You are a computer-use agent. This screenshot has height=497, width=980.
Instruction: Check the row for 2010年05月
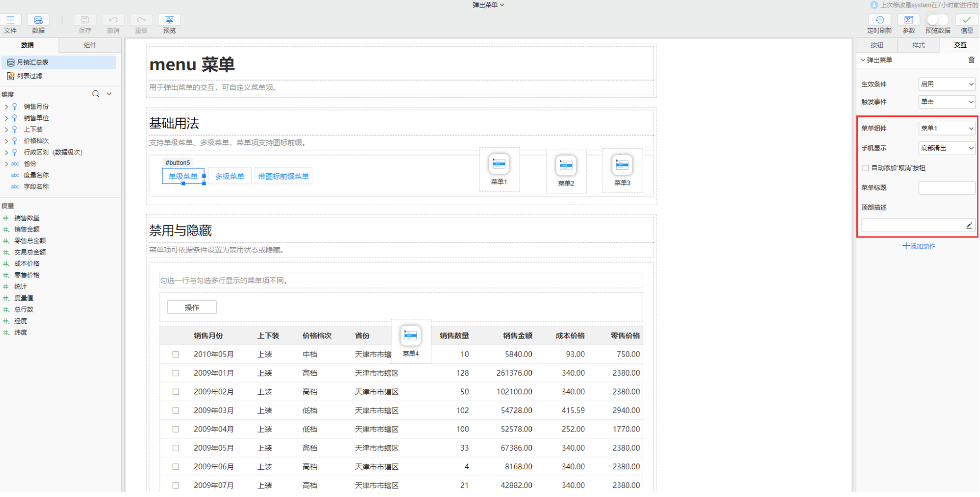coord(176,355)
